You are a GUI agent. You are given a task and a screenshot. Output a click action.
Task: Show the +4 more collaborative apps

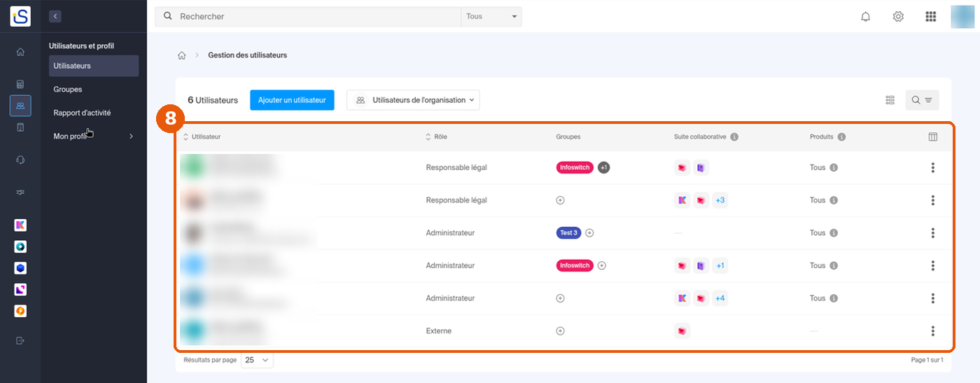click(x=720, y=298)
